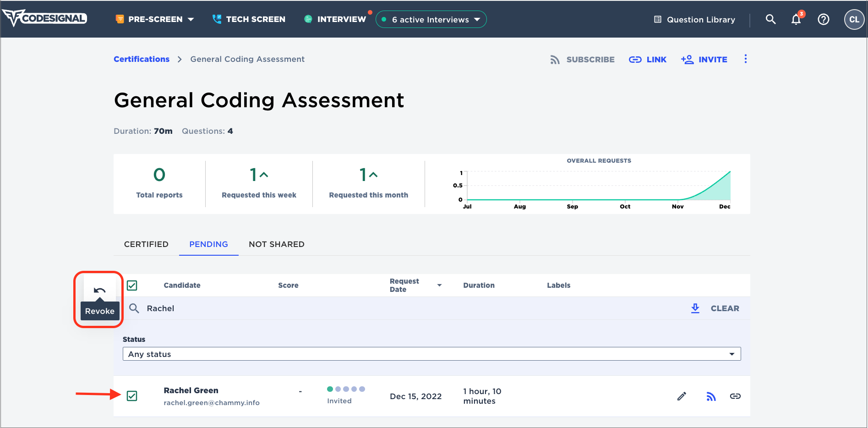Click the Labels column header
868x428 pixels.
[558, 285]
